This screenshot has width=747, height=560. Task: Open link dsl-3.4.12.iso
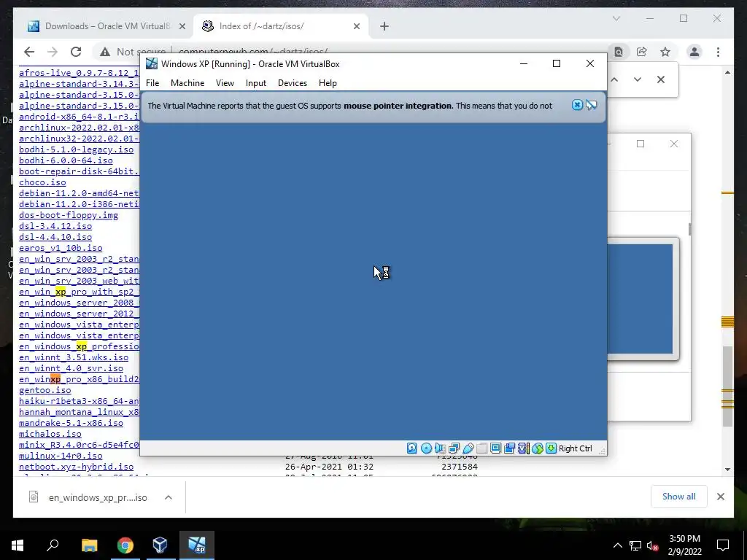[x=55, y=226]
